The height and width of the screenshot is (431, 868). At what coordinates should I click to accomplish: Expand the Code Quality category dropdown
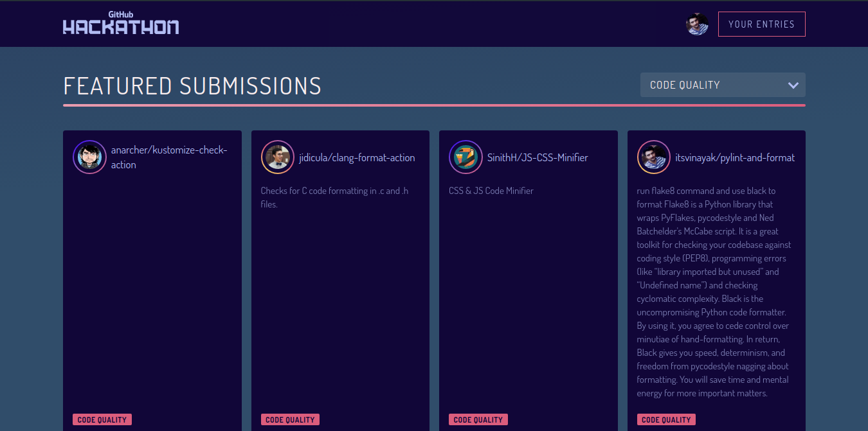[x=723, y=85]
